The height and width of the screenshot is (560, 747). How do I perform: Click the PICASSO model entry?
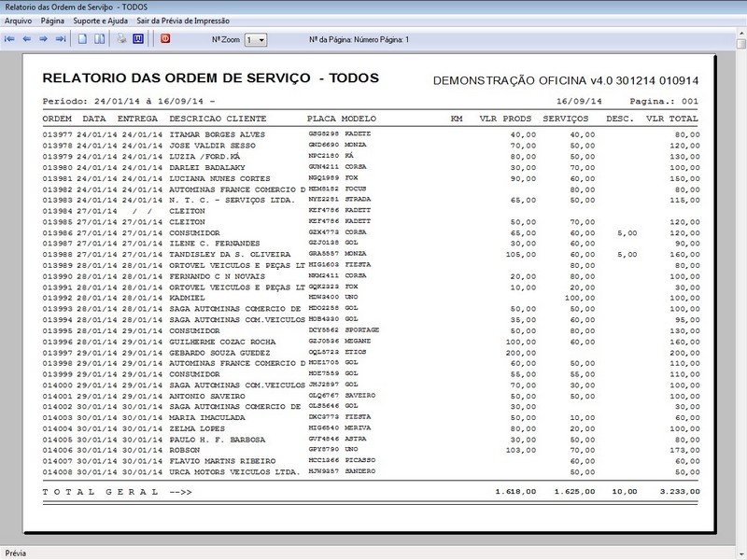pos(360,460)
